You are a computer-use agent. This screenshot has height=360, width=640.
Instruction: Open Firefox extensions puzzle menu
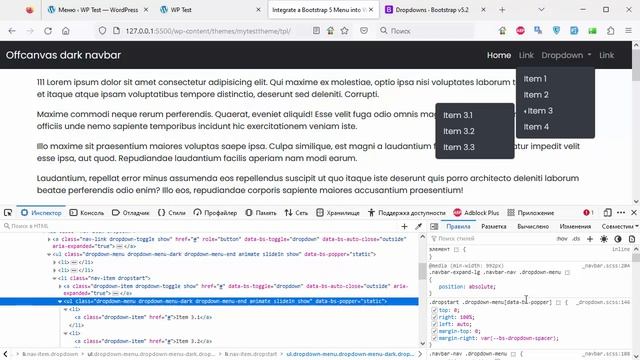(611, 31)
